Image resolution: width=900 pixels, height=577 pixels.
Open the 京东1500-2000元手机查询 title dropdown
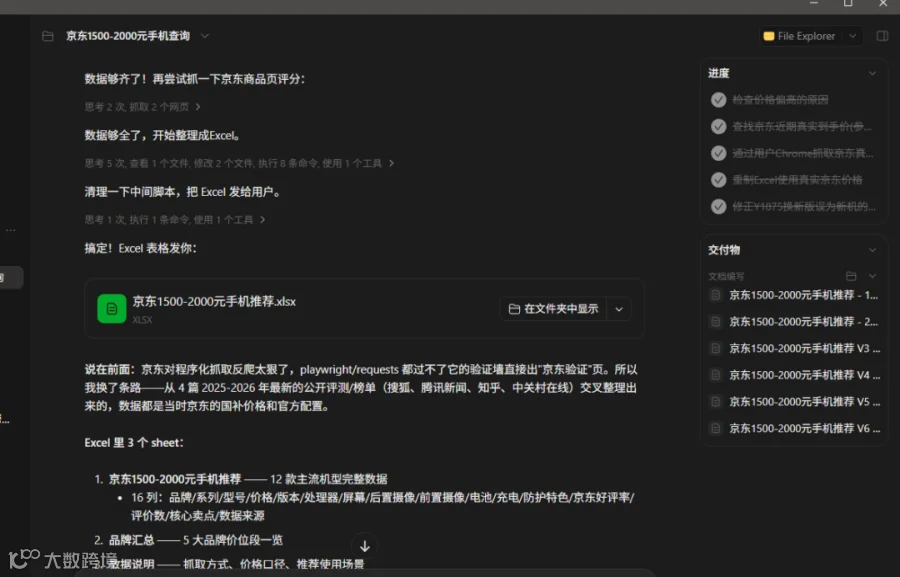click(205, 36)
